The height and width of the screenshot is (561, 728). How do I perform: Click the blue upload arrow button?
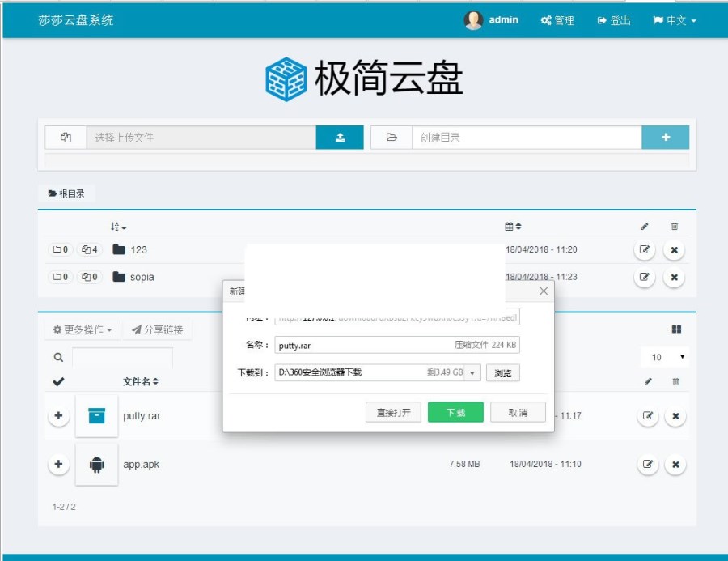340,138
